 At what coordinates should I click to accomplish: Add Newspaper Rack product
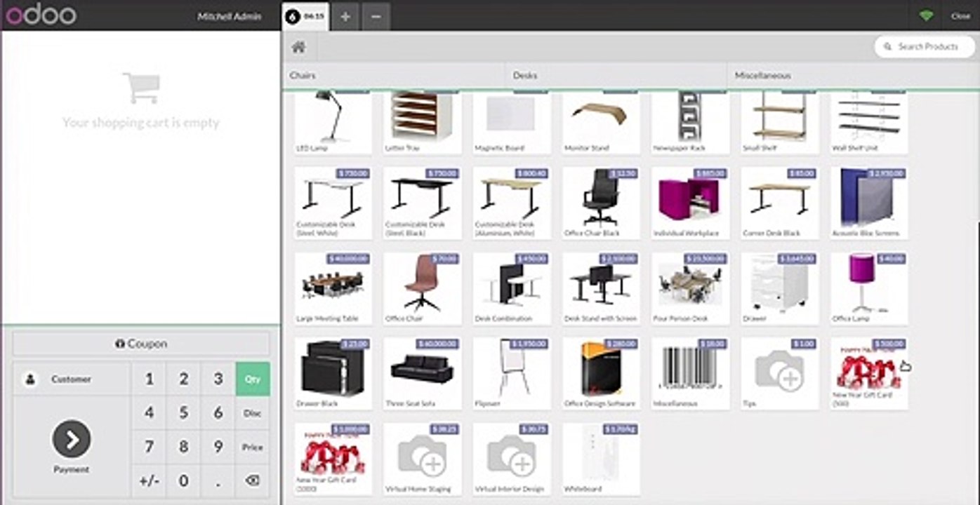point(690,123)
